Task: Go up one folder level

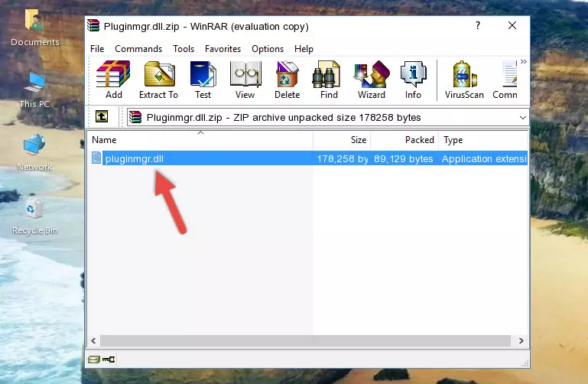Action: pyautogui.click(x=102, y=116)
